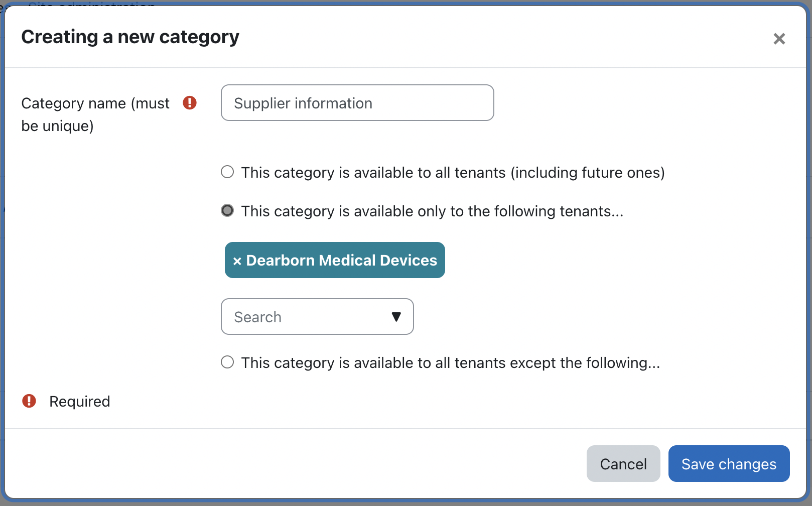This screenshot has width=812, height=506.
Task: Select the "available to all tenants" radio button
Action: point(227,172)
